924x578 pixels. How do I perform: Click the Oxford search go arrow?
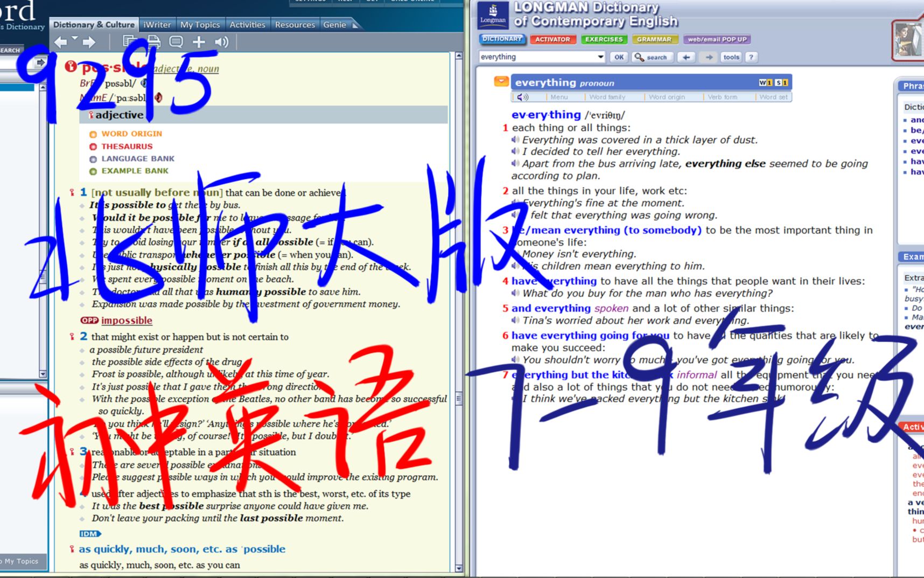click(40, 62)
